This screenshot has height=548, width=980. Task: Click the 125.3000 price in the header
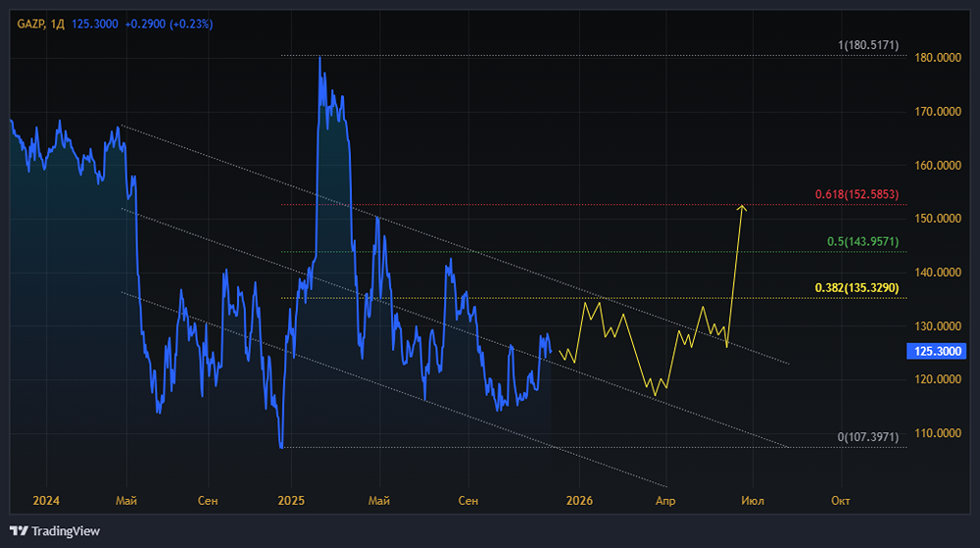95,25
